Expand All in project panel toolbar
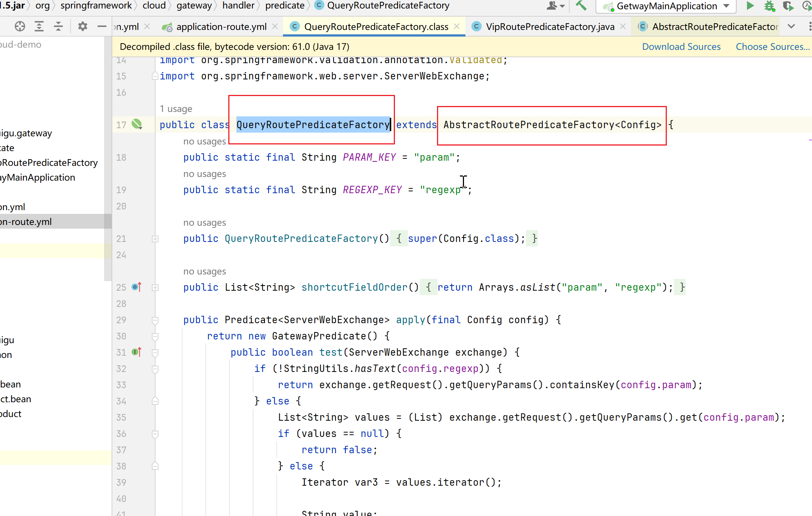The height and width of the screenshot is (516, 812). [39, 26]
